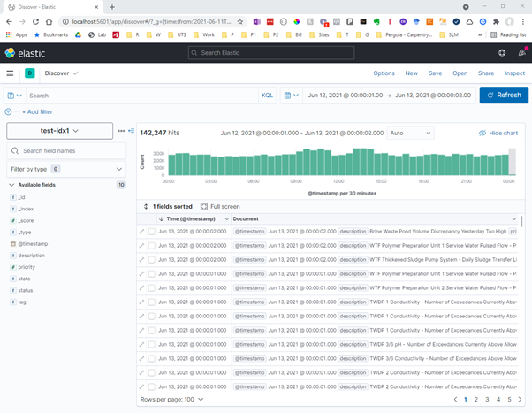The width and height of the screenshot is (532, 413).
Task: Reload the page with browser refresh icon
Action: 36,21
